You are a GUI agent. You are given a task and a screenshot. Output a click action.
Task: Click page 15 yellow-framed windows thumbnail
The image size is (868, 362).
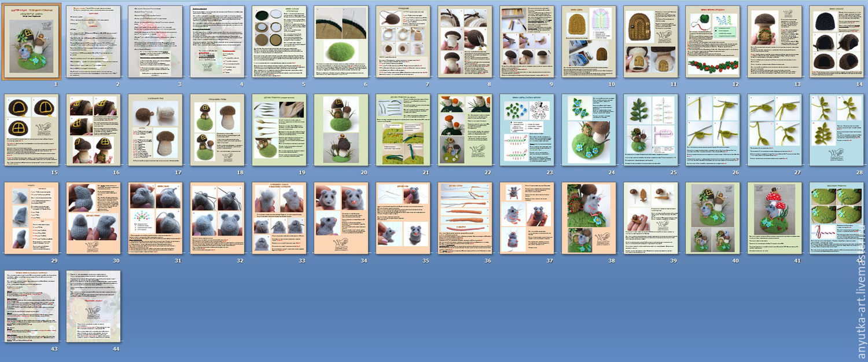pos(31,130)
